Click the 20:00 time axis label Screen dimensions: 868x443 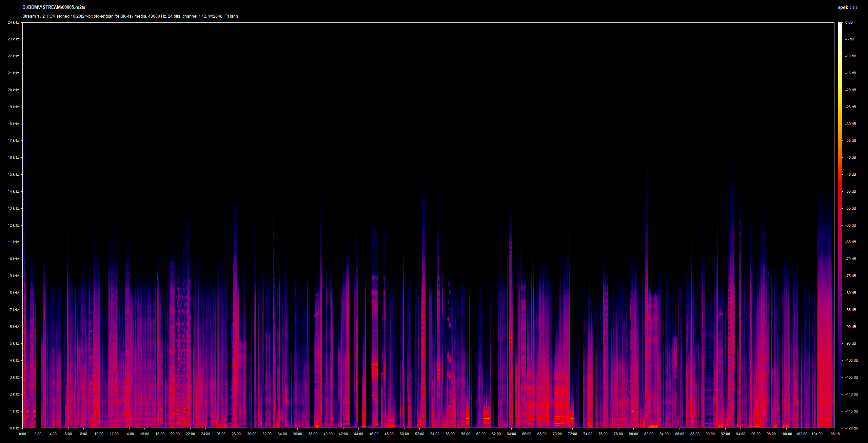click(x=175, y=434)
